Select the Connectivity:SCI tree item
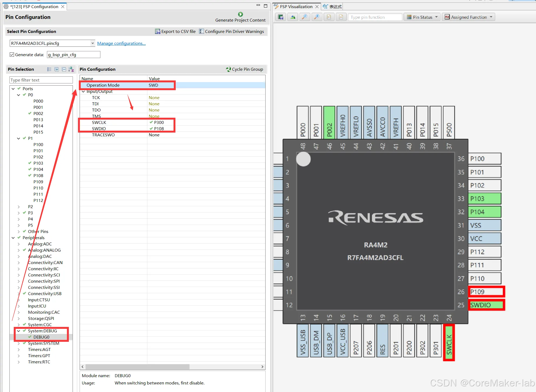 coord(44,275)
